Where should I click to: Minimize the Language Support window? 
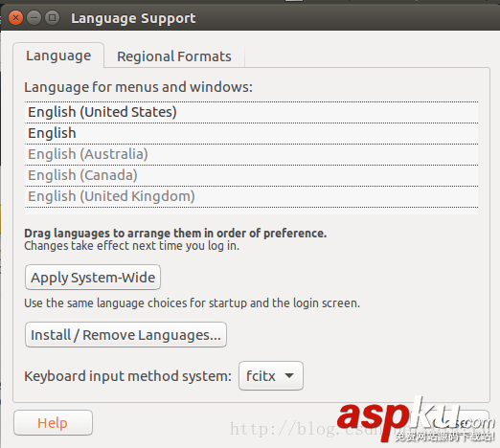pyautogui.click(x=34, y=18)
